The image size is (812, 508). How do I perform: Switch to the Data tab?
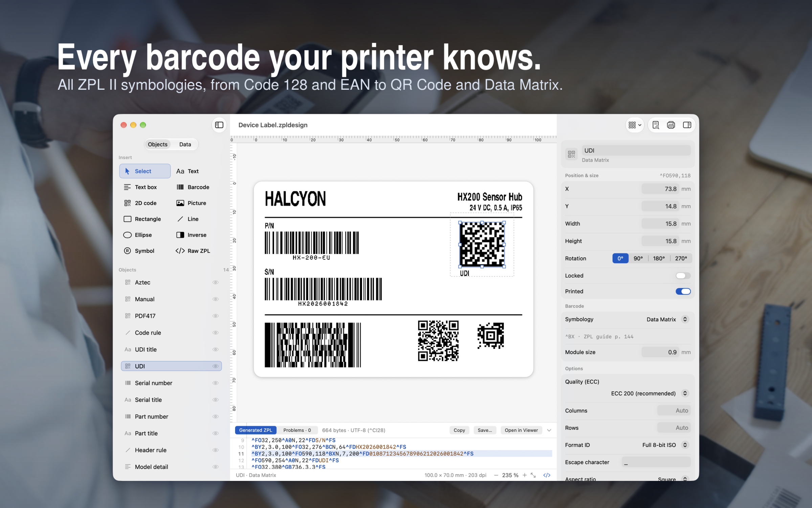coord(185,144)
